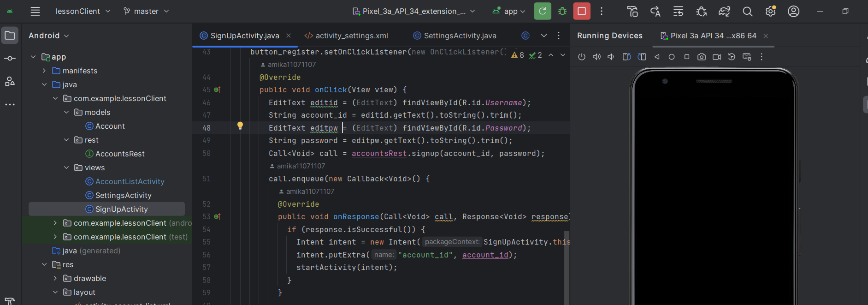Rotate the emulator right
The width and height of the screenshot is (868, 305).
tap(642, 57)
